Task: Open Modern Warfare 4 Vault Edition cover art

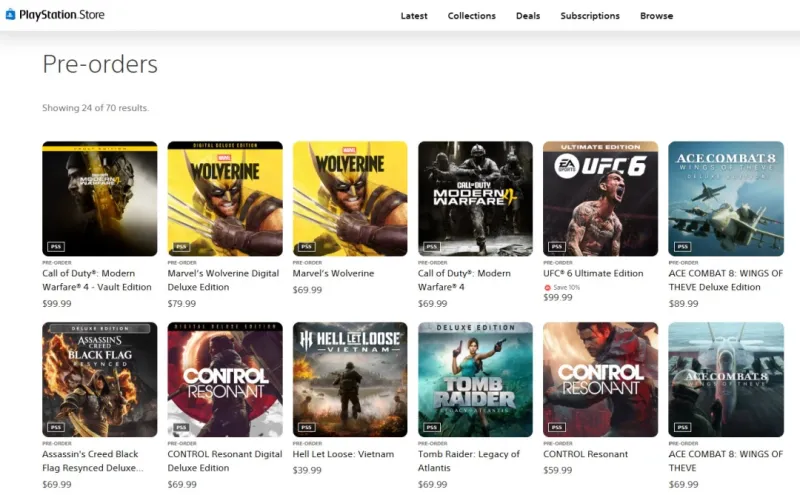Action: [x=99, y=199]
